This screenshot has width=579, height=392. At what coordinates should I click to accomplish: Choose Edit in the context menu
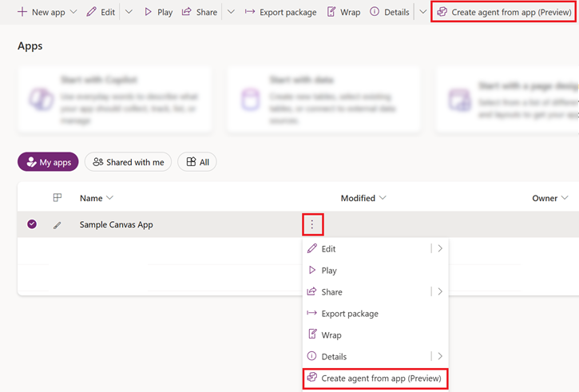366,249
